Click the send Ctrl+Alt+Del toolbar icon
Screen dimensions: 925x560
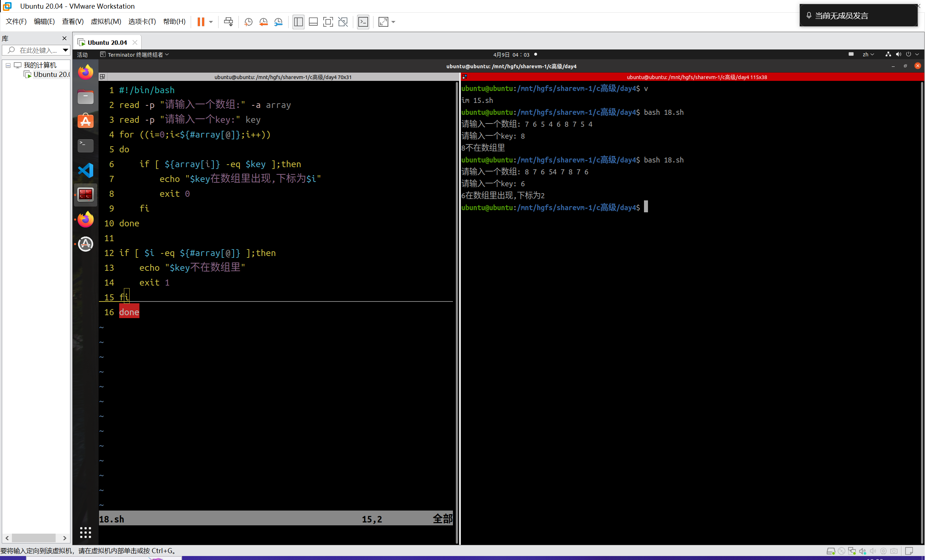tap(228, 22)
